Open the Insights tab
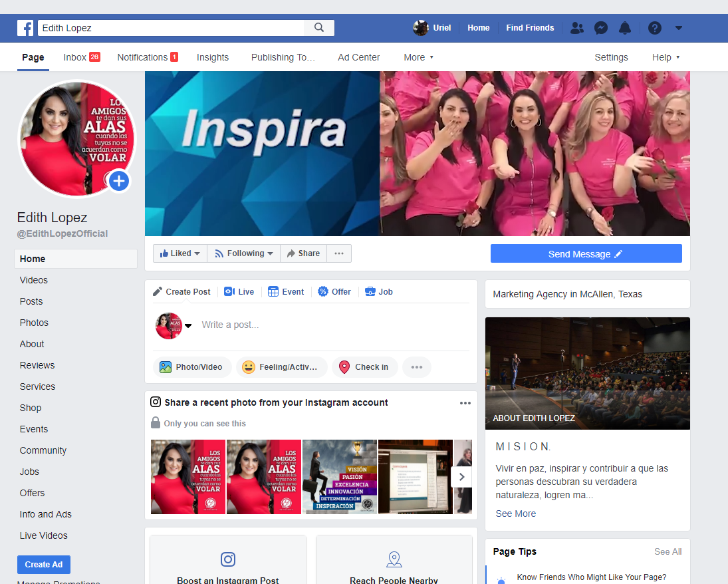728x584 pixels. pos(213,57)
